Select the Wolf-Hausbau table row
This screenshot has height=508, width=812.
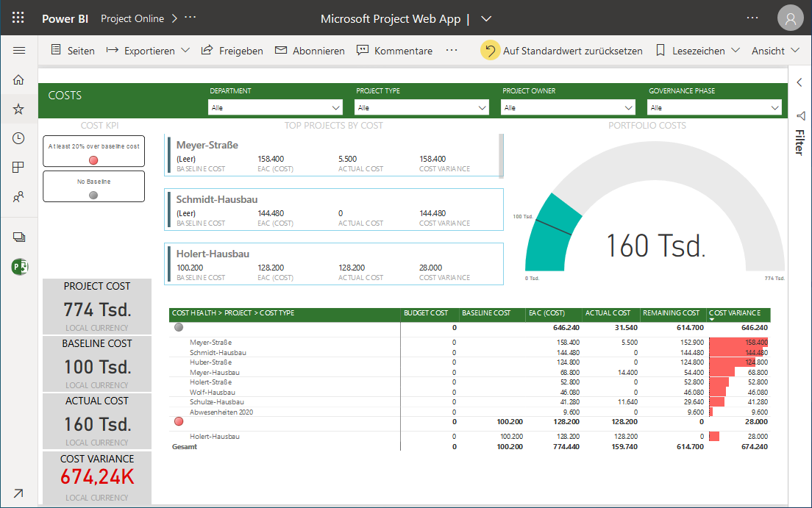click(x=469, y=393)
